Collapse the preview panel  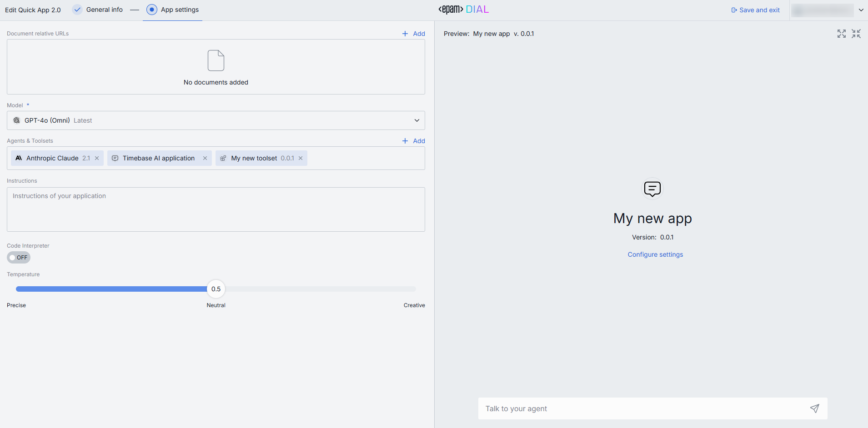(856, 34)
